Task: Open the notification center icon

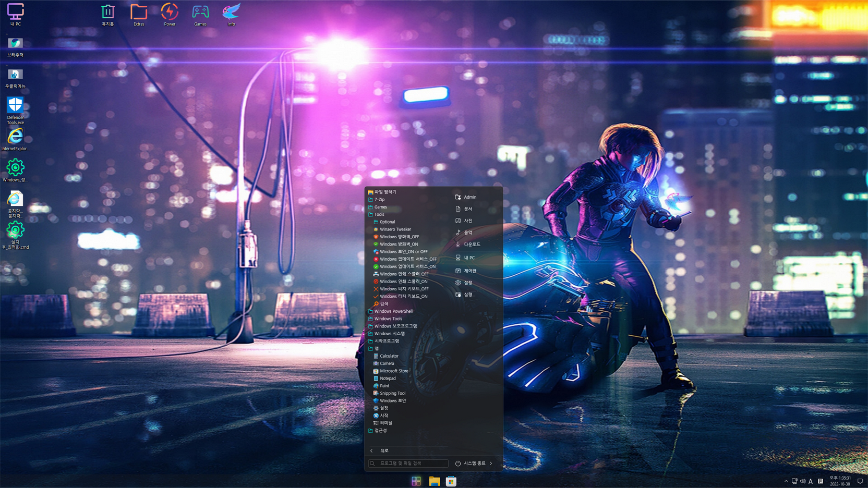Action: point(860,481)
